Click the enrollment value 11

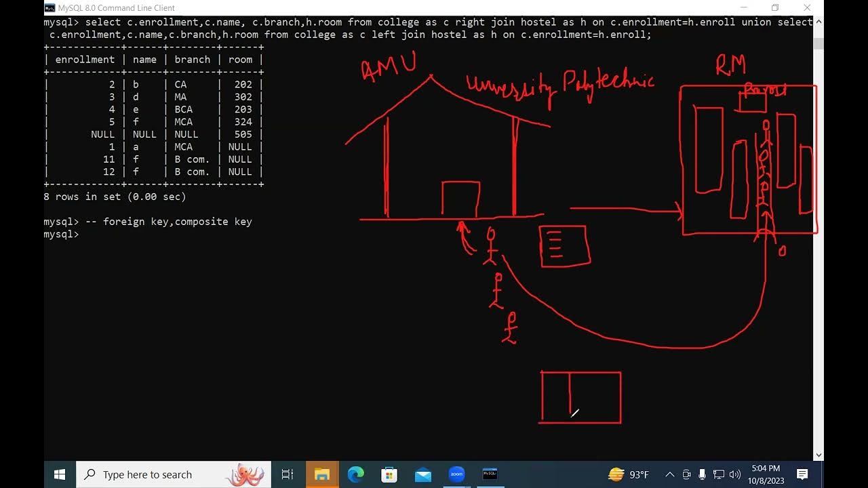[109, 159]
